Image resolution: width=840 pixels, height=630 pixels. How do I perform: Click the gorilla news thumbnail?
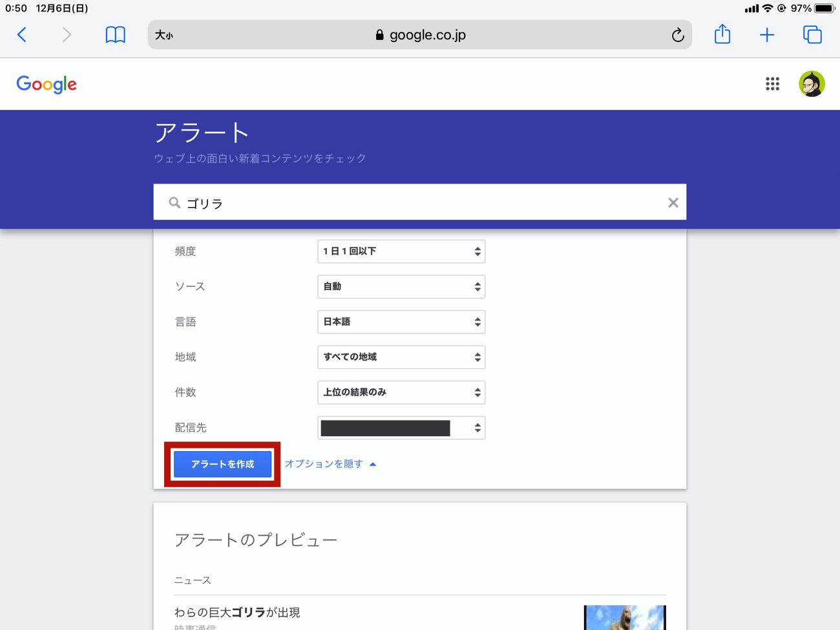coord(625,618)
